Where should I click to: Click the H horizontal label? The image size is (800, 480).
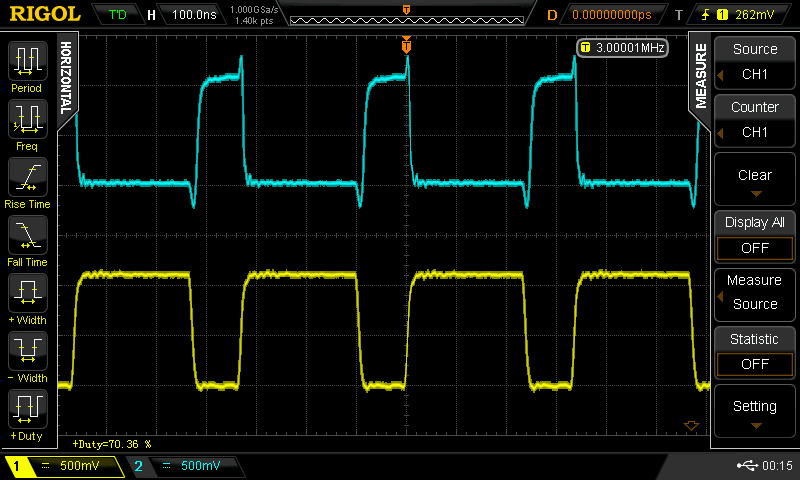pyautogui.click(x=151, y=15)
